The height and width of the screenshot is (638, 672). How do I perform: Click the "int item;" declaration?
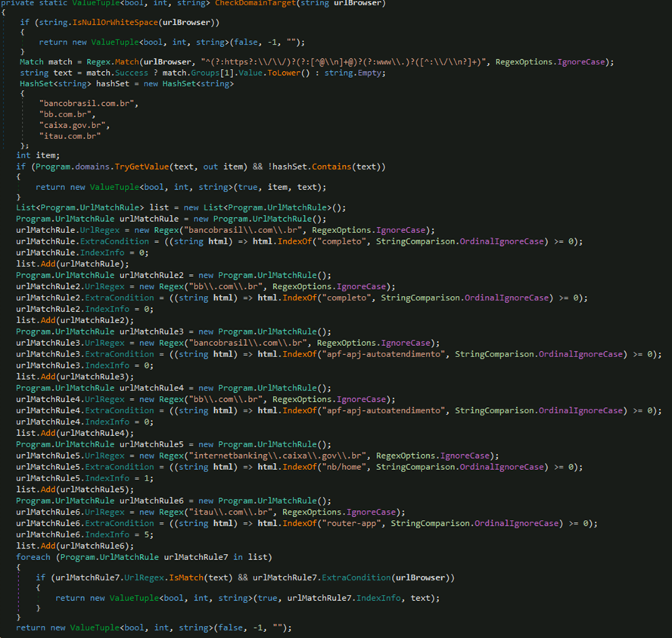(x=38, y=155)
